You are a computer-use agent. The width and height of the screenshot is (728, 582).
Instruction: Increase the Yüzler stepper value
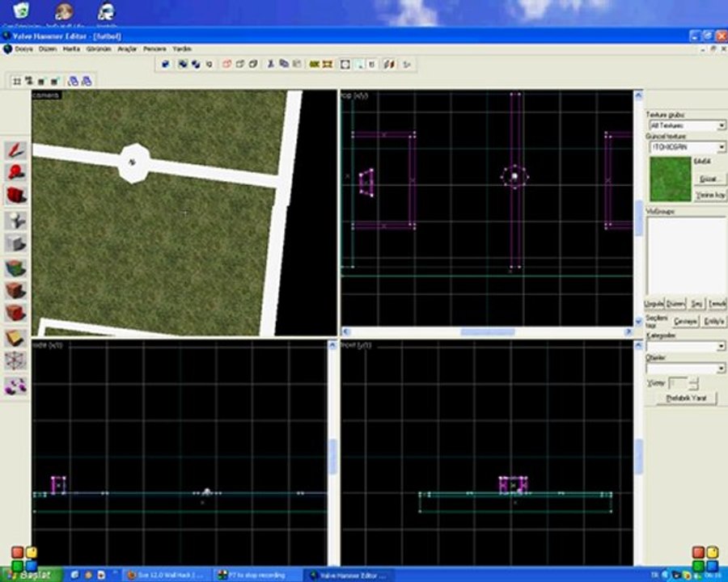click(x=694, y=381)
